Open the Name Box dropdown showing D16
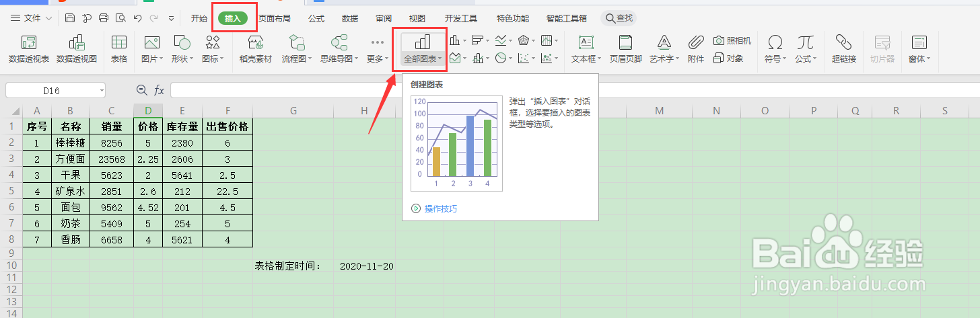The width and height of the screenshot is (980, 318). (x=101, y=90)
